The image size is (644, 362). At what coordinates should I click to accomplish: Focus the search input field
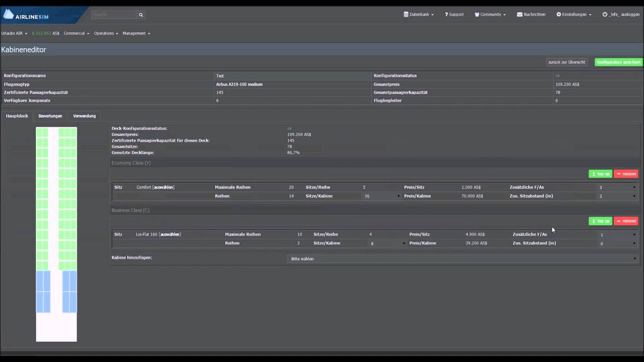114,15
